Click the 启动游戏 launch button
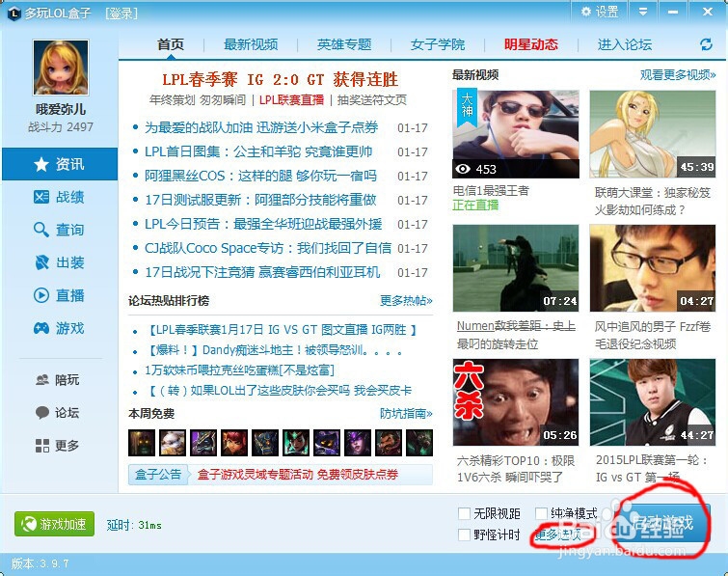 click(663, 524)
